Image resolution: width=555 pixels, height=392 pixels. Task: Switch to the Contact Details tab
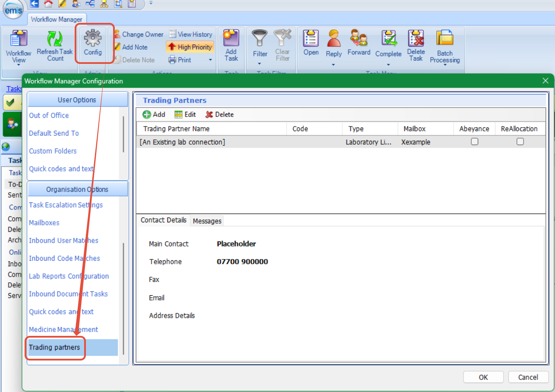(x=164, y=220)
